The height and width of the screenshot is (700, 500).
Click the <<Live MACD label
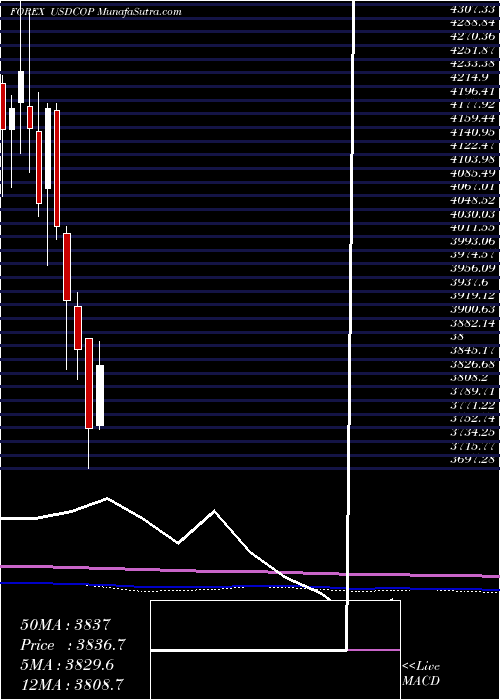[421, 673]
